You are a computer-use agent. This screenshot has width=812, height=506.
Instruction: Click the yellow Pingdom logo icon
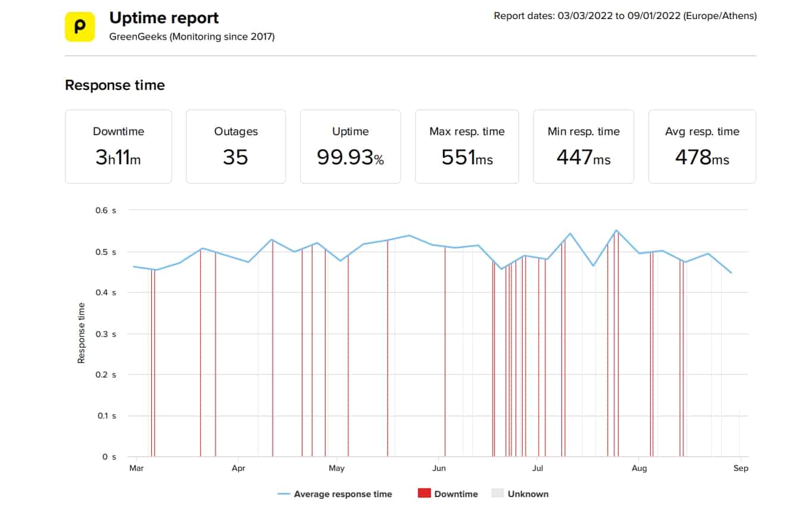80,27
